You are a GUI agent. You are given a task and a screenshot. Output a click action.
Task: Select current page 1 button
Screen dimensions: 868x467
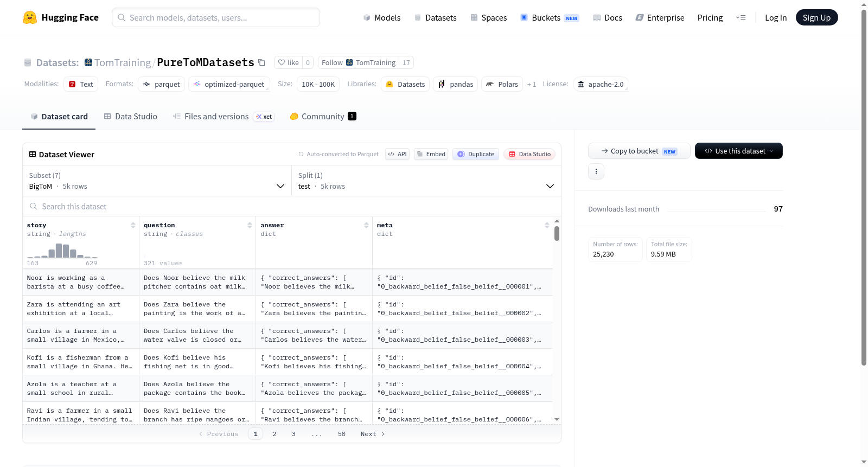(x=256, y=434)
